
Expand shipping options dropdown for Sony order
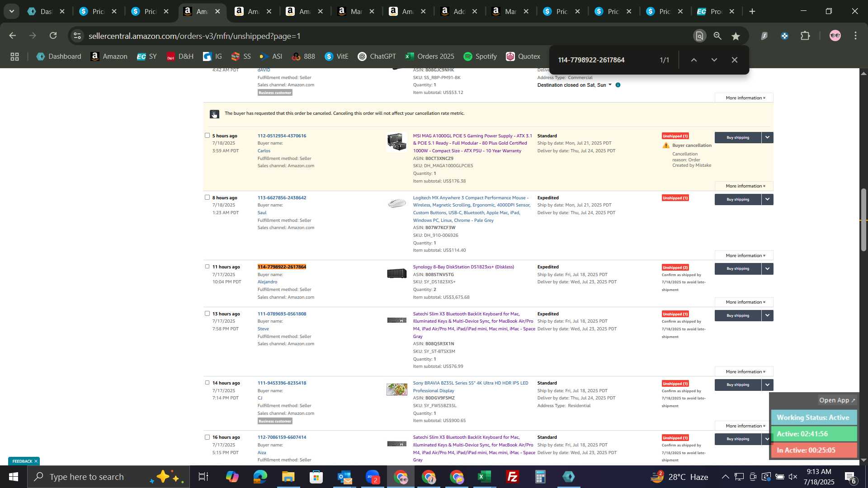(x=767, y=385)
